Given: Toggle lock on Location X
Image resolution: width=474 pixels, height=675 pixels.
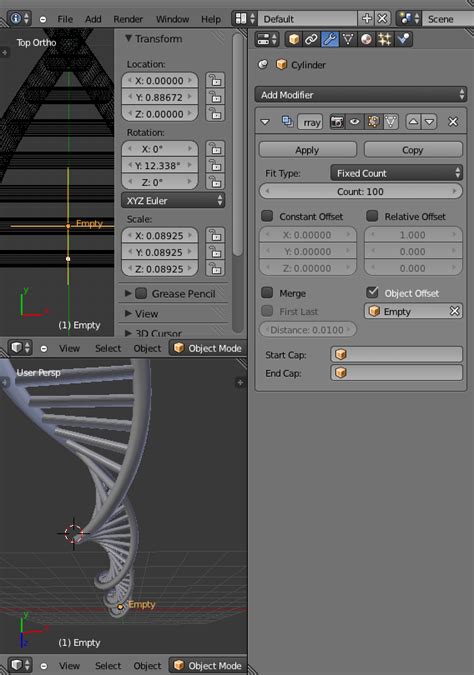Looking at the screenshot, I should coord(215,81).
